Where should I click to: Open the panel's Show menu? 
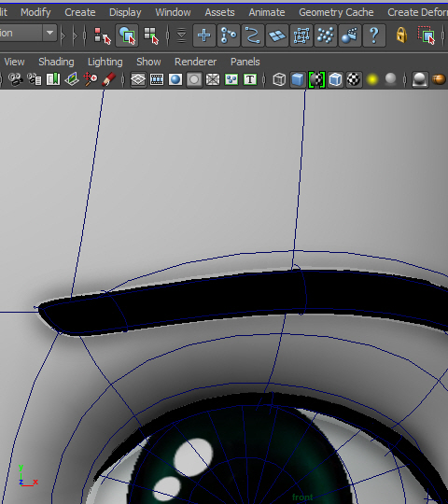[x=148, y=62]
